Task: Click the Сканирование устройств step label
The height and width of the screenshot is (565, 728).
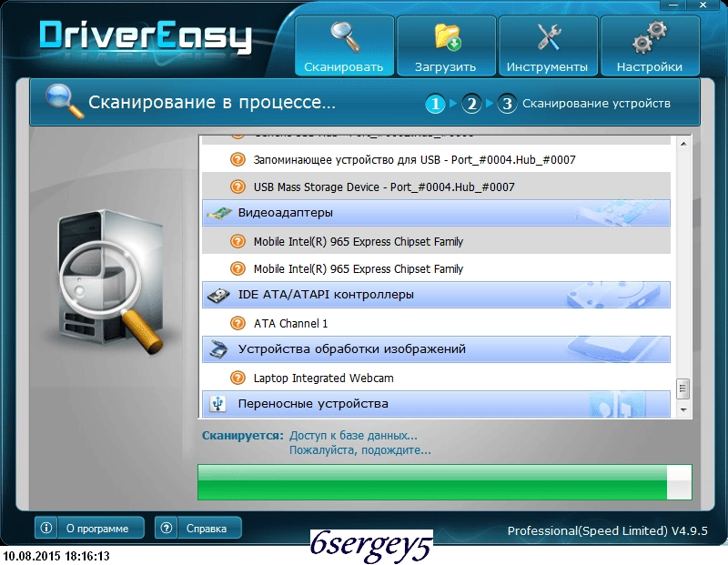Action: [596, 104]
